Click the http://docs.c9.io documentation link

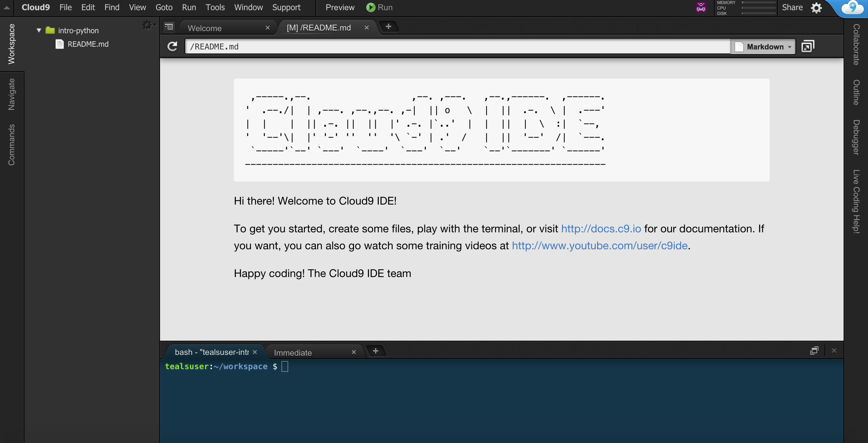[601, 228]
